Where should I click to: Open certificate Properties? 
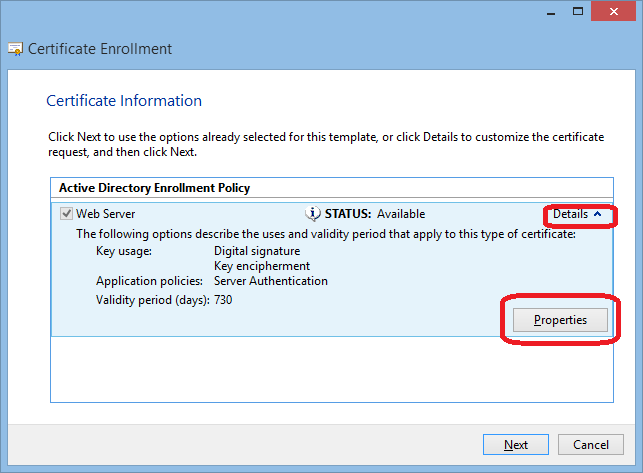click(559, 320)
